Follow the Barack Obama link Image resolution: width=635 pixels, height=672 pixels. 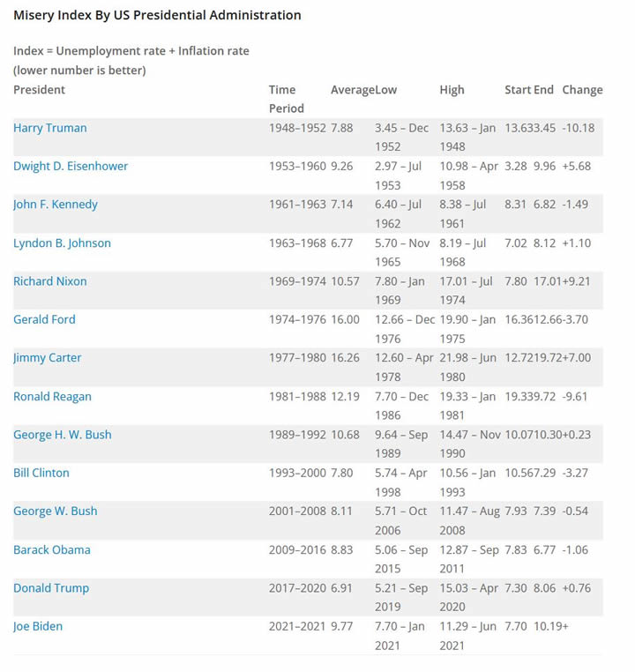[x=51, y=549]
